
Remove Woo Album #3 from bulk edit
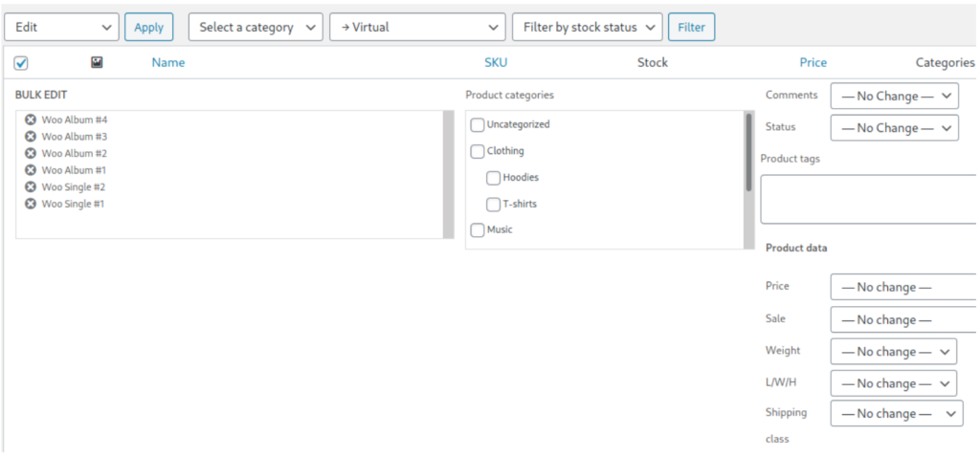click(x=30, y=136)
